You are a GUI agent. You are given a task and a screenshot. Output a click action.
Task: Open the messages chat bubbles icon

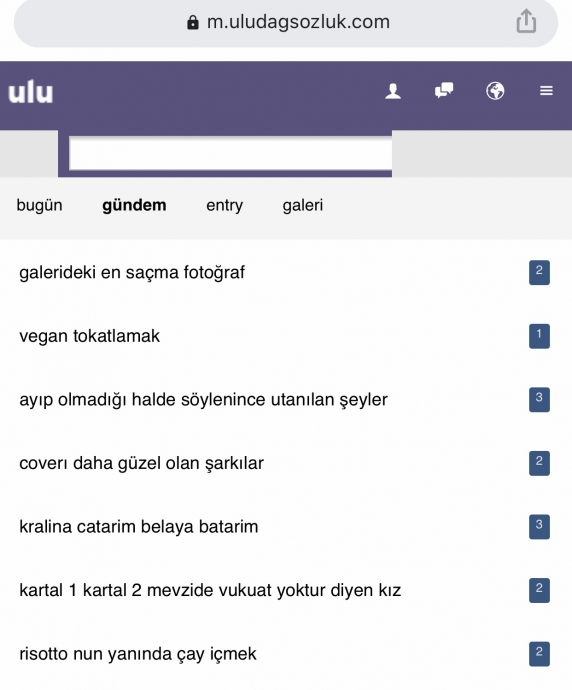coord(444,90)
